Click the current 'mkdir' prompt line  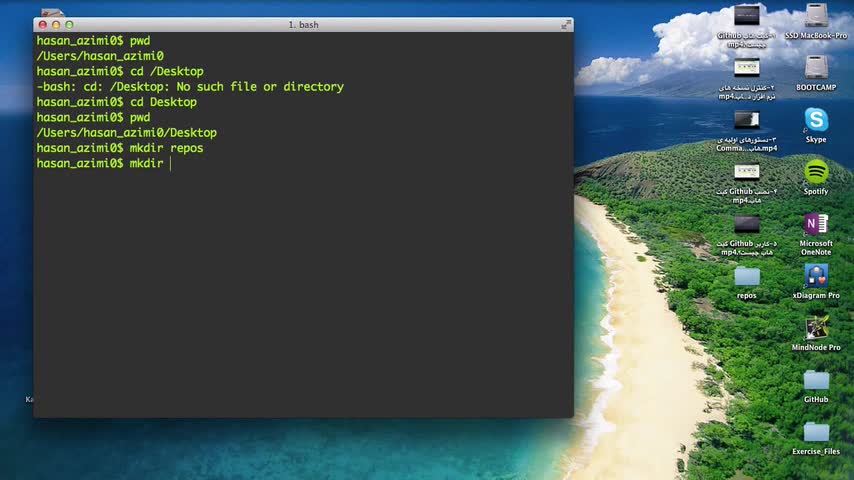104,163
